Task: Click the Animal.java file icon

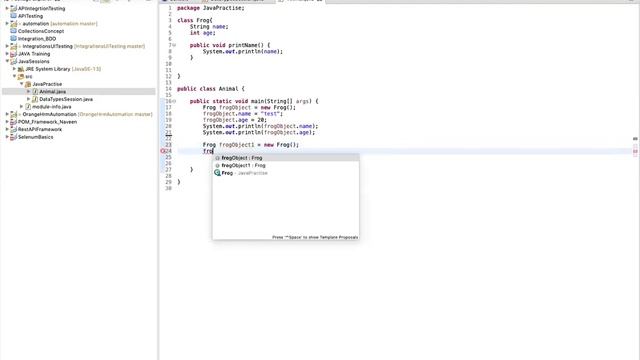Action: [x=35, y=91]
